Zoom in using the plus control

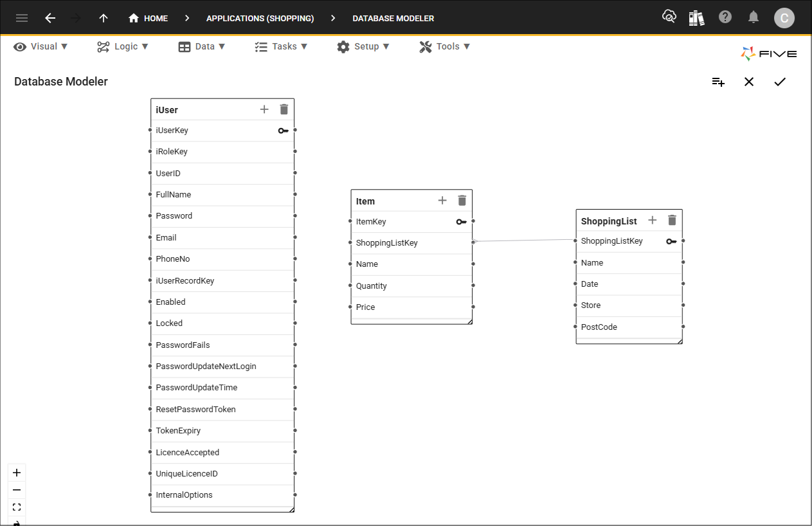pos(17,472)
